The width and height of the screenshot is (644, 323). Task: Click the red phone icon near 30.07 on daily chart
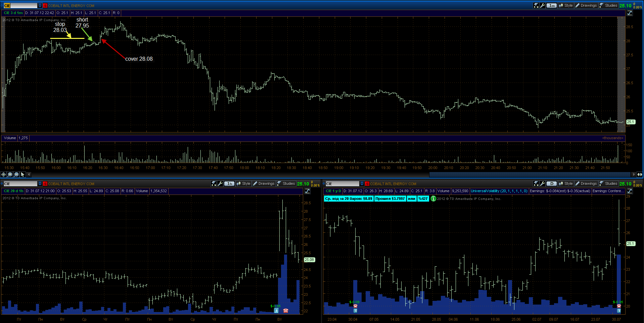tap(619, 306)
